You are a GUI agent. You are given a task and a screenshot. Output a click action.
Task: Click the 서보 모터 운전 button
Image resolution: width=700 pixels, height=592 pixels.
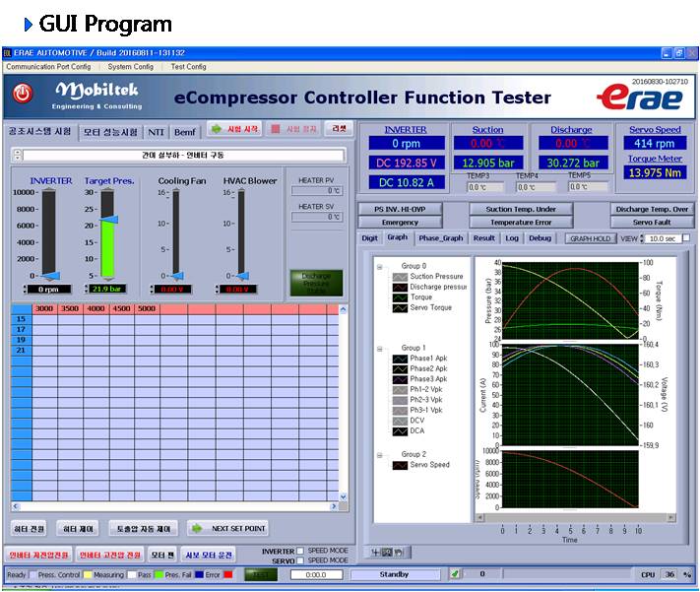click(209, 555)
